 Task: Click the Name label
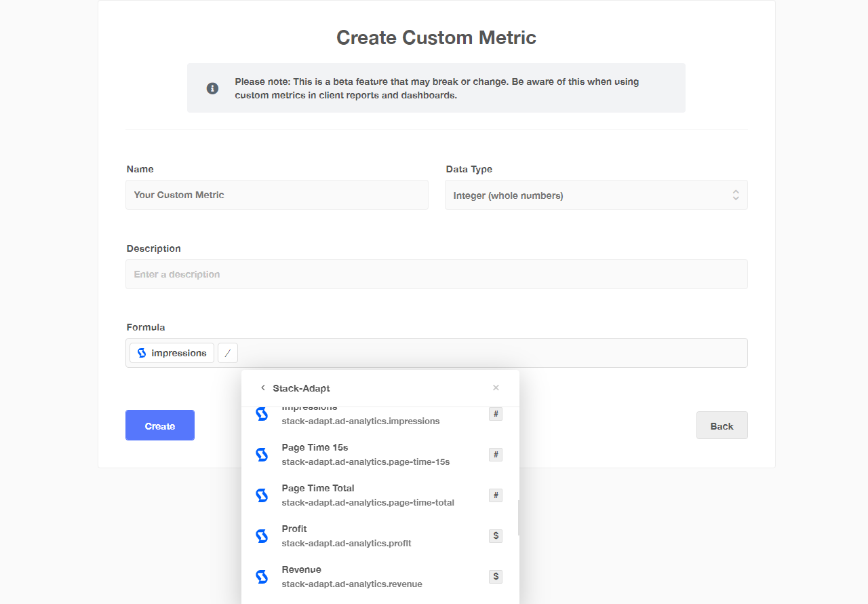coord(140,169)
